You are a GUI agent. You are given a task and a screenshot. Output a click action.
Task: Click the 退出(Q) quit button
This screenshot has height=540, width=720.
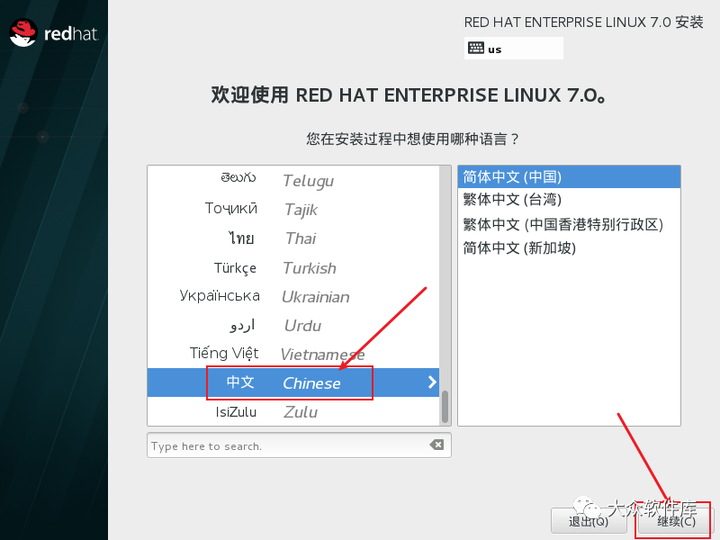(x=588, y=521)
